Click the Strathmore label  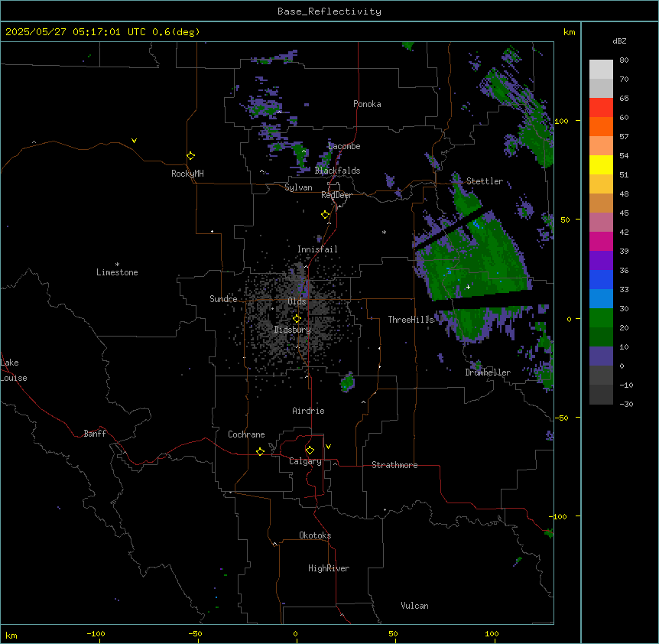(394, 465)
